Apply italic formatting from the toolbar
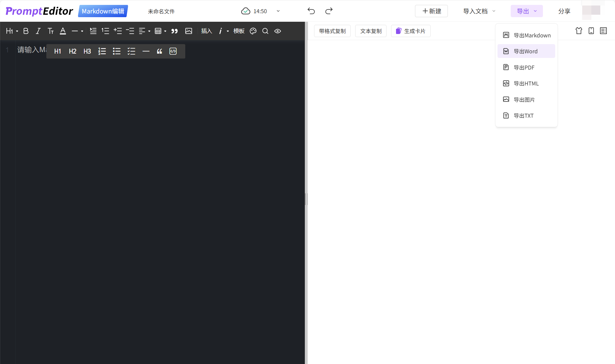The width and height of the screenshot is (615, 364). tap(38, 31)
